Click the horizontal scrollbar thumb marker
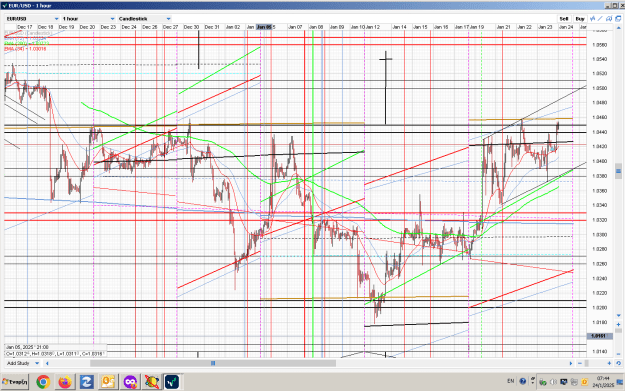This screenshot has width=625, height=391. 213,363
